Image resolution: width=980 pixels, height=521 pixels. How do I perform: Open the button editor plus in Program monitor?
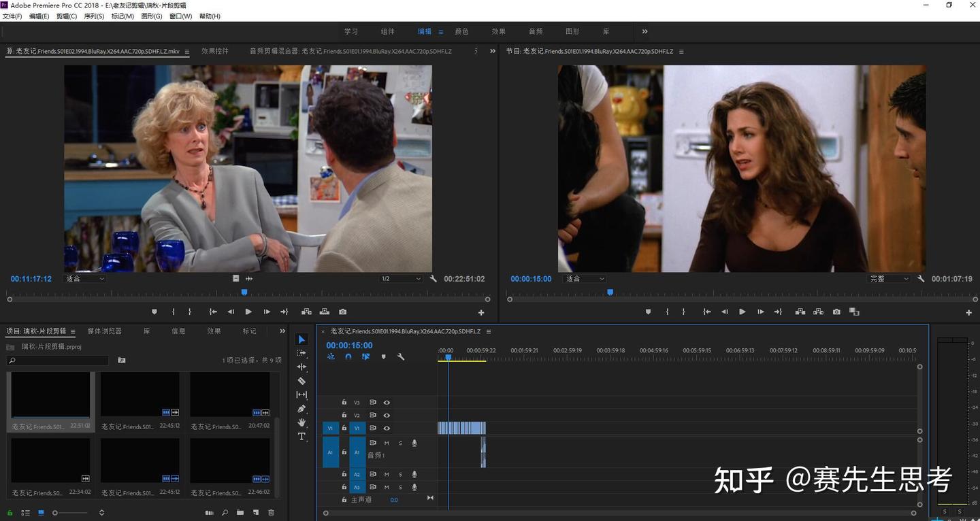[969, 313]
